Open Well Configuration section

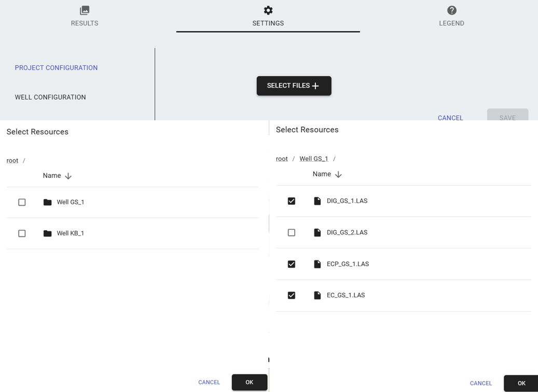pos(50,97)
